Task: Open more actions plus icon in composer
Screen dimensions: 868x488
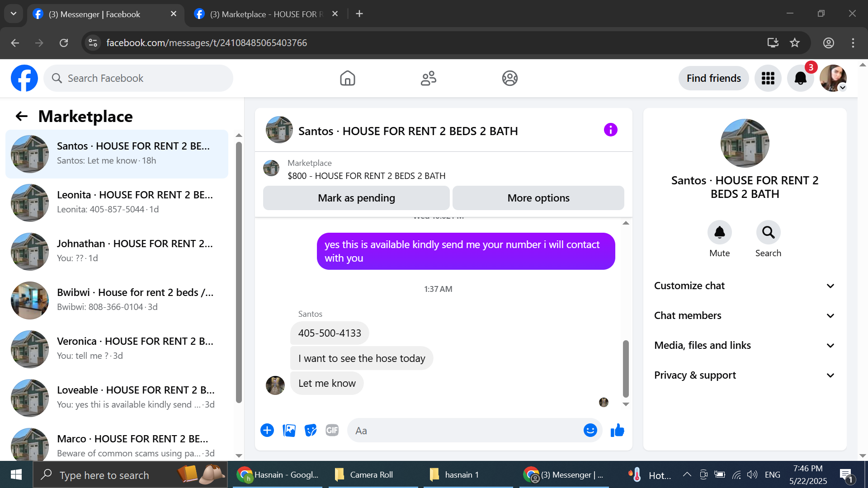Action: coord(267,430)
